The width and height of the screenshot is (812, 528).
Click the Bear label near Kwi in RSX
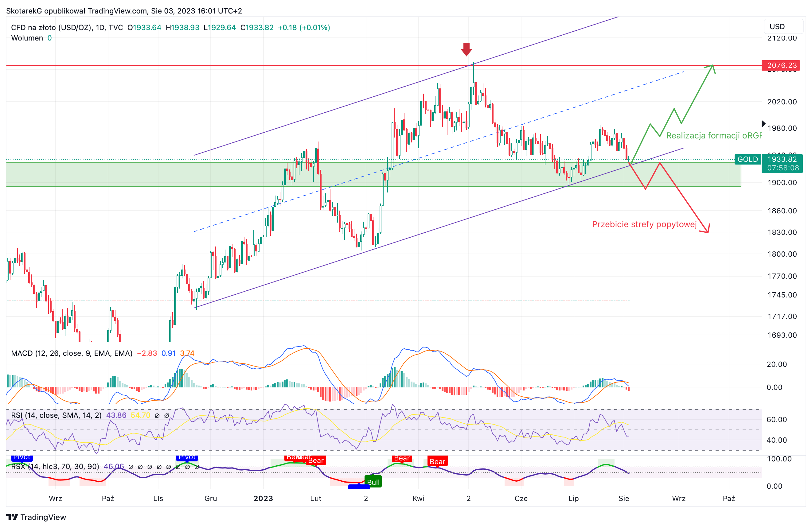pos(402,458)
